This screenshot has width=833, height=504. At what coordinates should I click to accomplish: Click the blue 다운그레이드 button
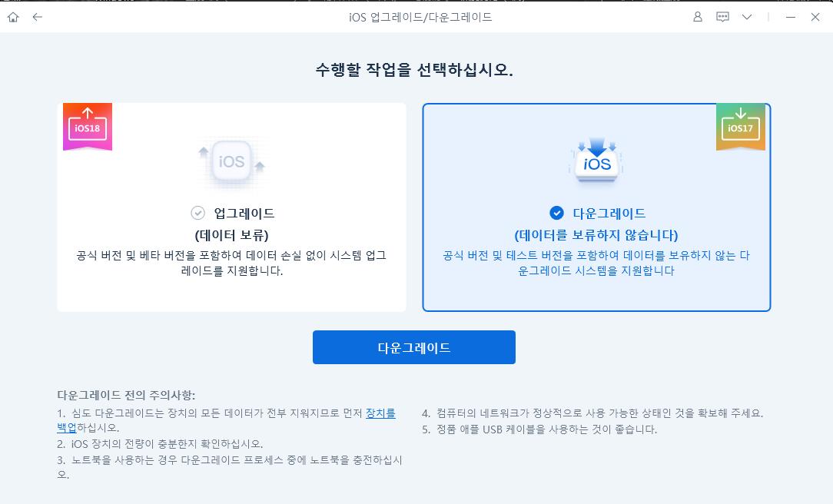[414, 347]
